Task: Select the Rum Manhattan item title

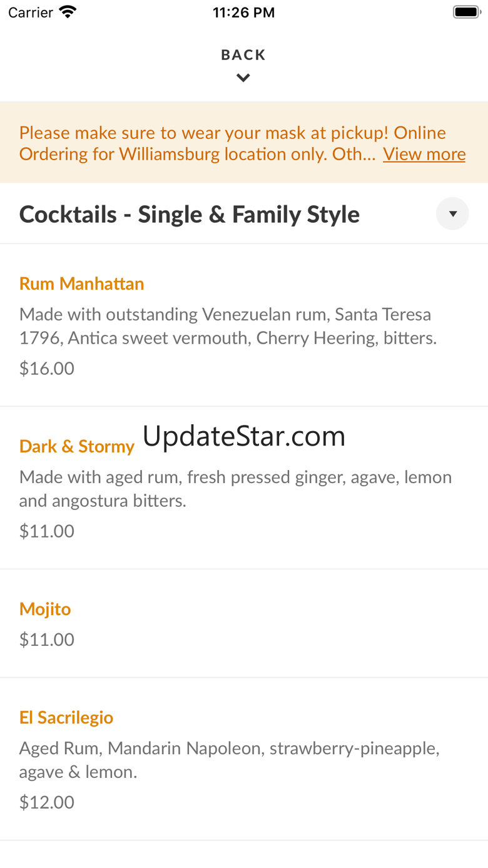Action: click(82, 283)
